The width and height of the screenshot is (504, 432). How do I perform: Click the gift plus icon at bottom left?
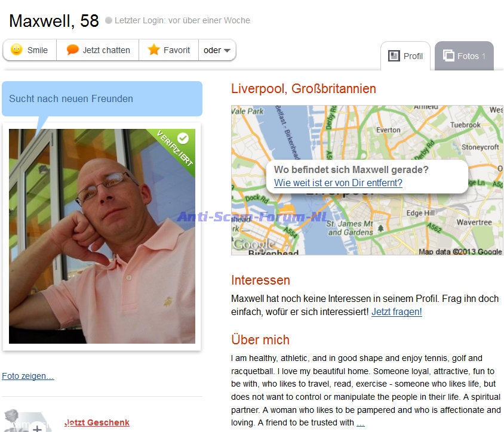(x=37, y=427)
